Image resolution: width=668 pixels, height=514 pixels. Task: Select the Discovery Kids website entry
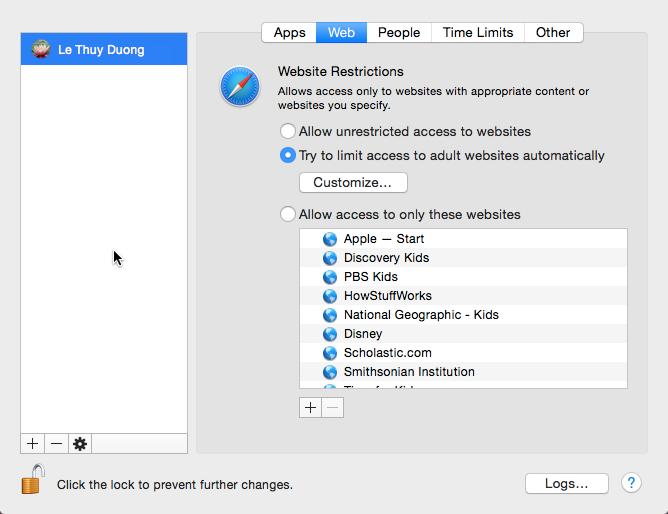(x=463, y=258)
